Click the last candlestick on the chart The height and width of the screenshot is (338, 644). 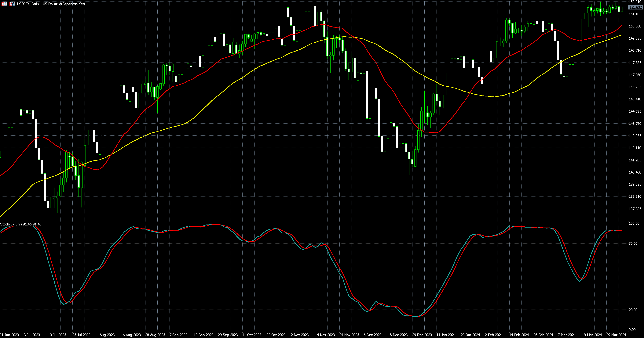click(622, 9)
